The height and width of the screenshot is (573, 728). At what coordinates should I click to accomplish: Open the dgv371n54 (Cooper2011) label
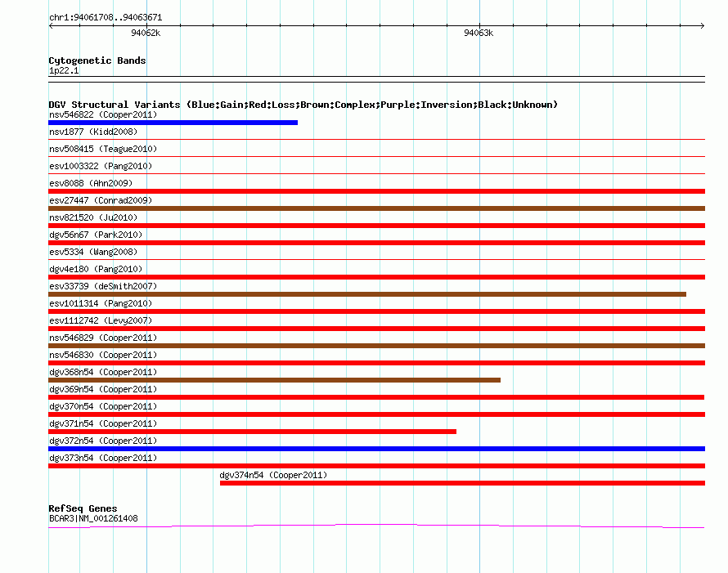pos(103,423)
